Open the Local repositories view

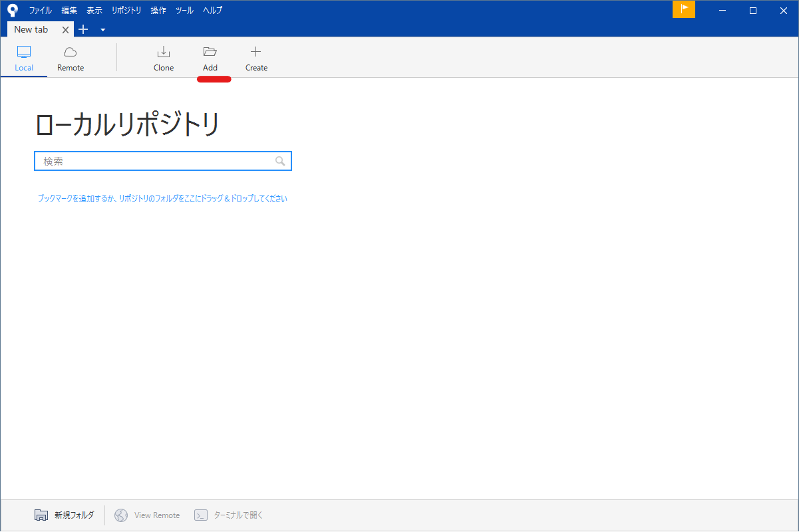(x=24, y=59)
